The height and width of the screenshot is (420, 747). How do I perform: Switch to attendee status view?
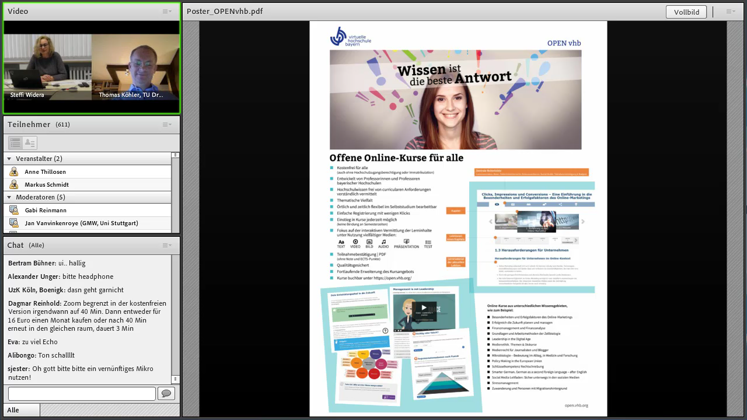30,143
